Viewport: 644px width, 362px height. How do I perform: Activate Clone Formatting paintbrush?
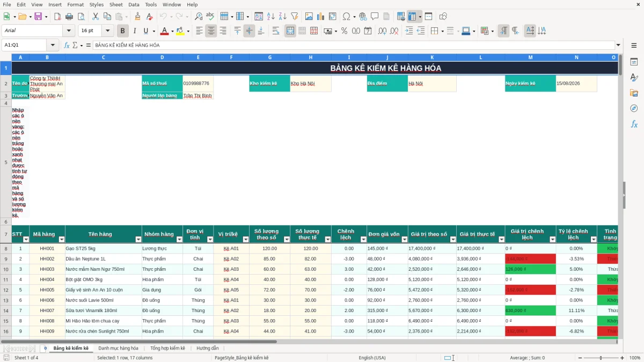click(137, 17)
